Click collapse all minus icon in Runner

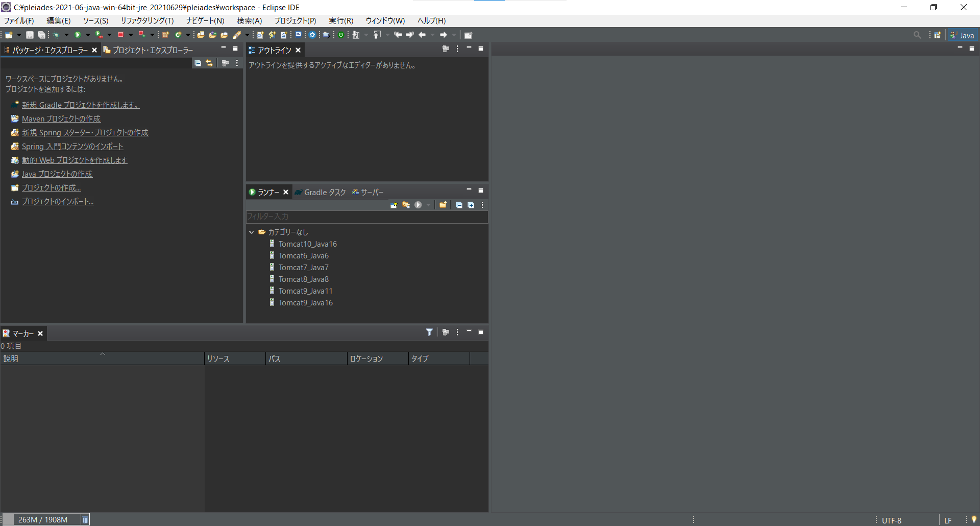click(x=459, y=205)
